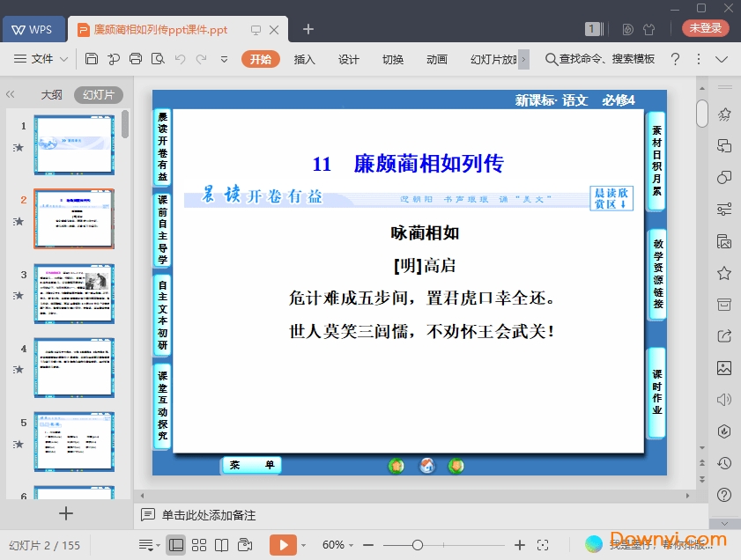Click the Undo icon
The height and width of the screenshot is (560, 741).
(x=181, y=58)
